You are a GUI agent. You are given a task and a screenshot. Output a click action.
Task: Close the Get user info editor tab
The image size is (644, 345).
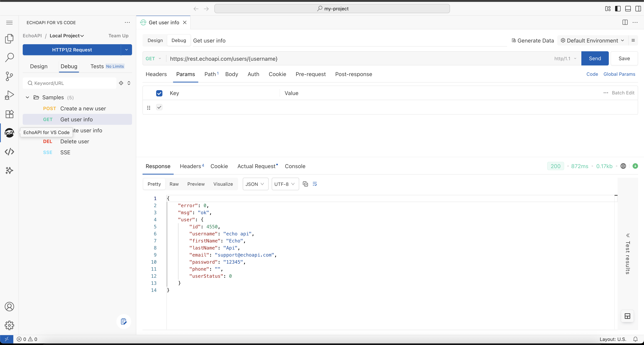pyautogui.click(x=185, y=23)
